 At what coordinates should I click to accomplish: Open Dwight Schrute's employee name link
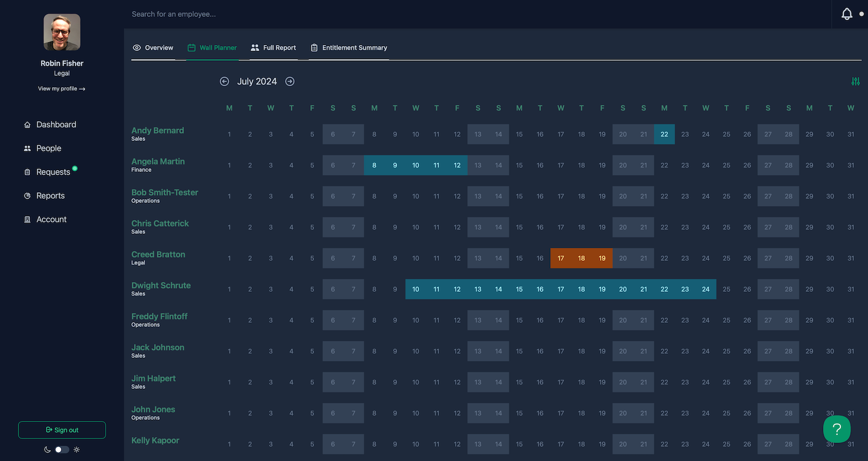tap(161, 285)
